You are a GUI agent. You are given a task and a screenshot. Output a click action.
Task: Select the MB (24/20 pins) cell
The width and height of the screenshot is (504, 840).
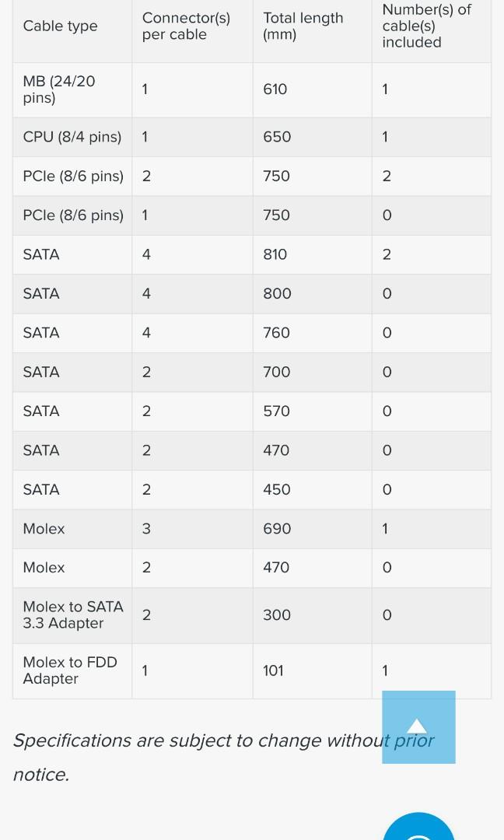pos(59,89)
